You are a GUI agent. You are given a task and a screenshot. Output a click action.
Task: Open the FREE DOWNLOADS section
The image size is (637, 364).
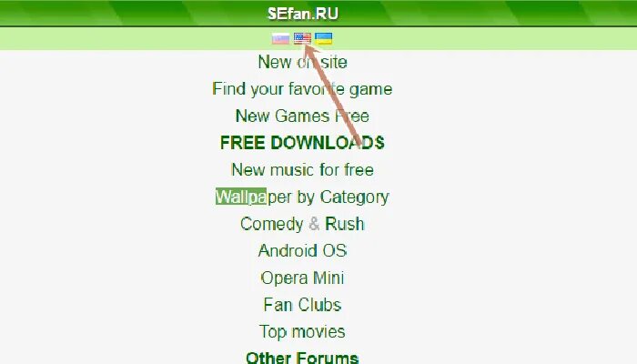point(302,143)
